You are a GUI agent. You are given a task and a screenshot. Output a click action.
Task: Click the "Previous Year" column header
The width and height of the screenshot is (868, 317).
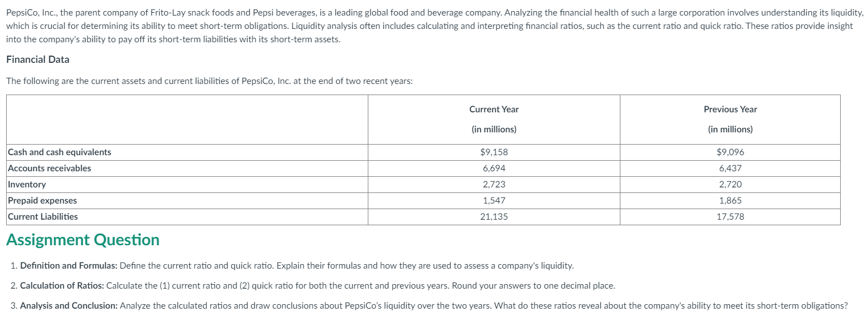[730, 110]
